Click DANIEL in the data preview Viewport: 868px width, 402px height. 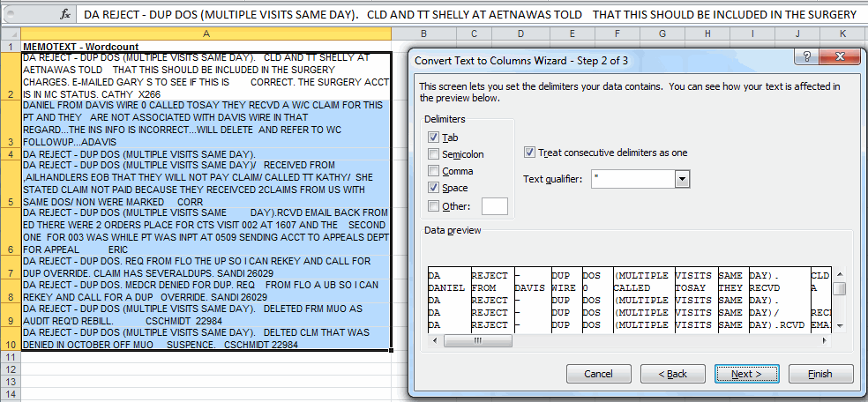click(x=446, y=287)
